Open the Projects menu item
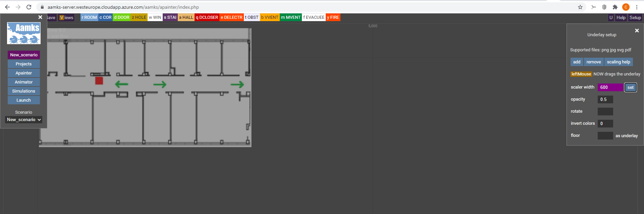This screenshot has height=214, width=644. pos(23,64)
